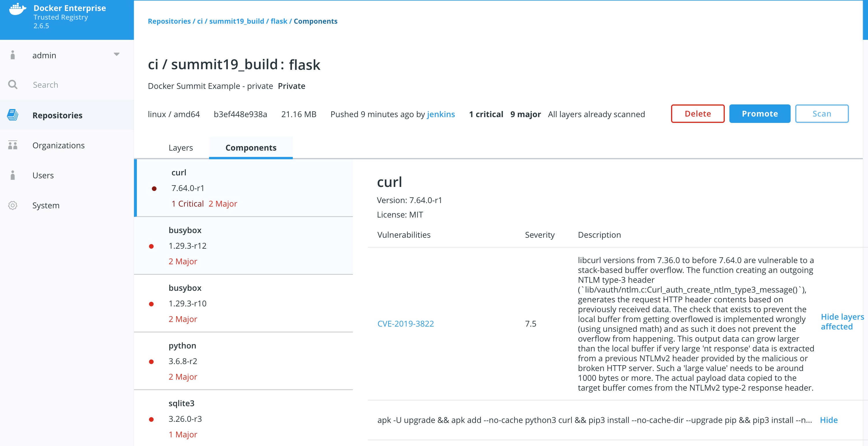Select the Components tab
The height and width of the screenshot is (446, 868).
click(251, 148)
